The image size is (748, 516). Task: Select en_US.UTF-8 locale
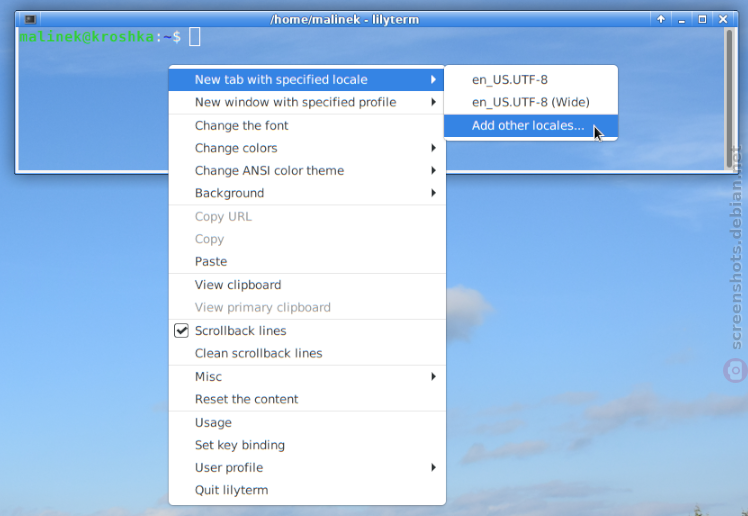531,80
